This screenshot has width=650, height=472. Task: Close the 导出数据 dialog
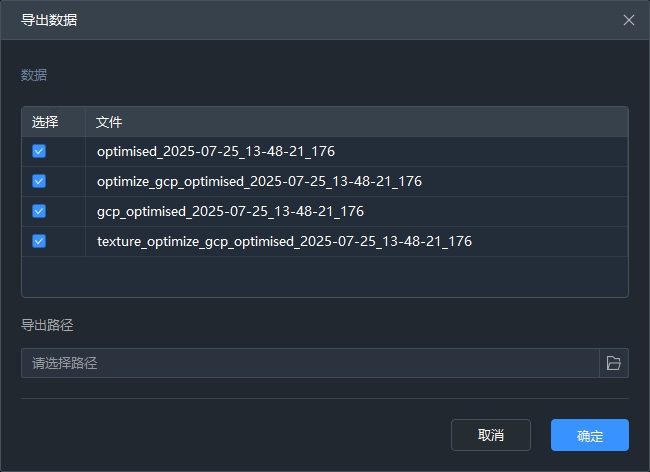(x=628, y=20)
